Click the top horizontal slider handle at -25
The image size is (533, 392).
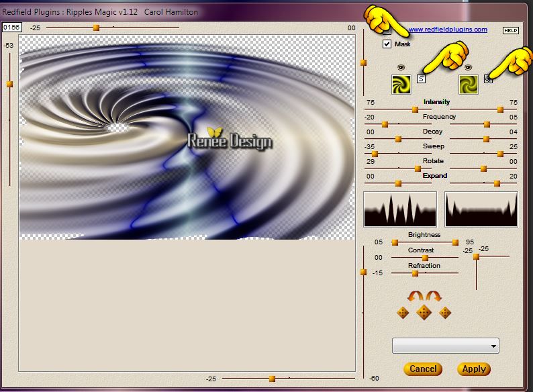click(x=96, y=28)
